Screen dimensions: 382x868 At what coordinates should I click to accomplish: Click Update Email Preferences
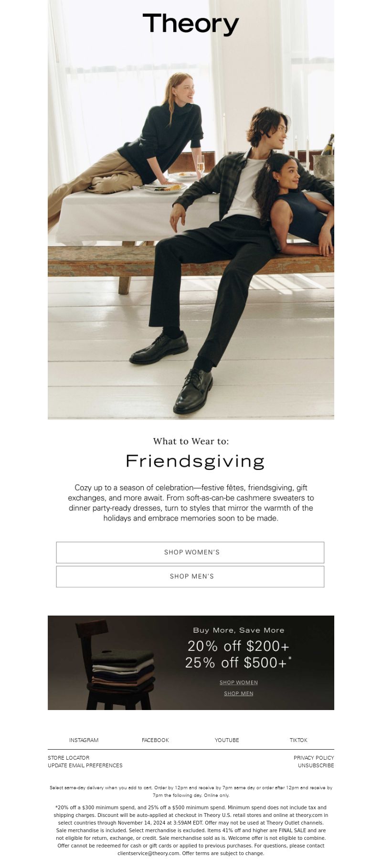pyautogui.click(x=85, y=765)
